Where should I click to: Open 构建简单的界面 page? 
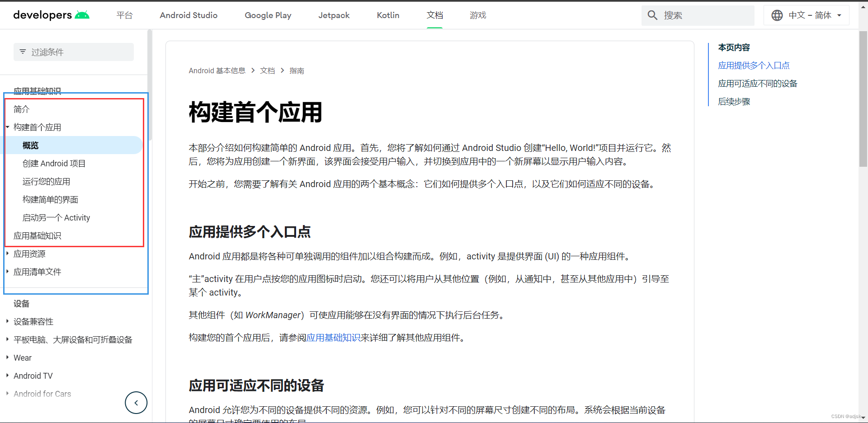(x=50, y=199)
